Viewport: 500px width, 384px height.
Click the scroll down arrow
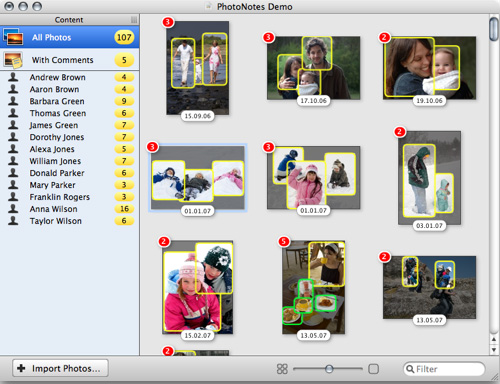click(494, 350)
